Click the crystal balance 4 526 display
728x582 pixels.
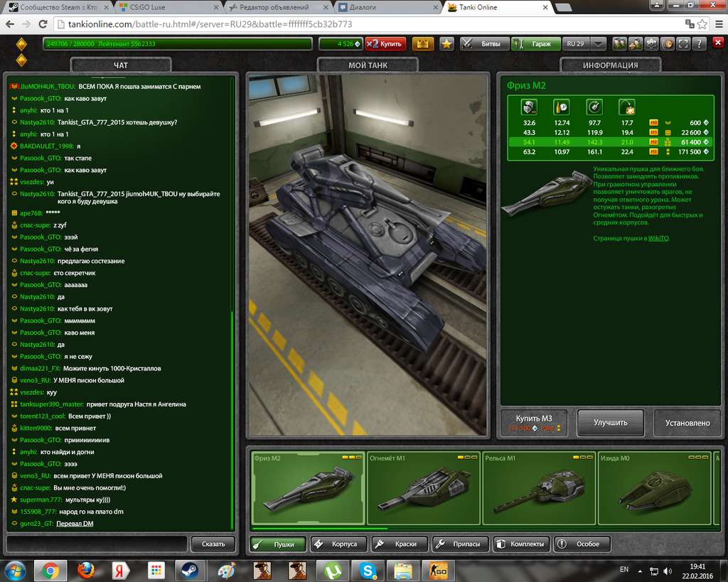341,43
